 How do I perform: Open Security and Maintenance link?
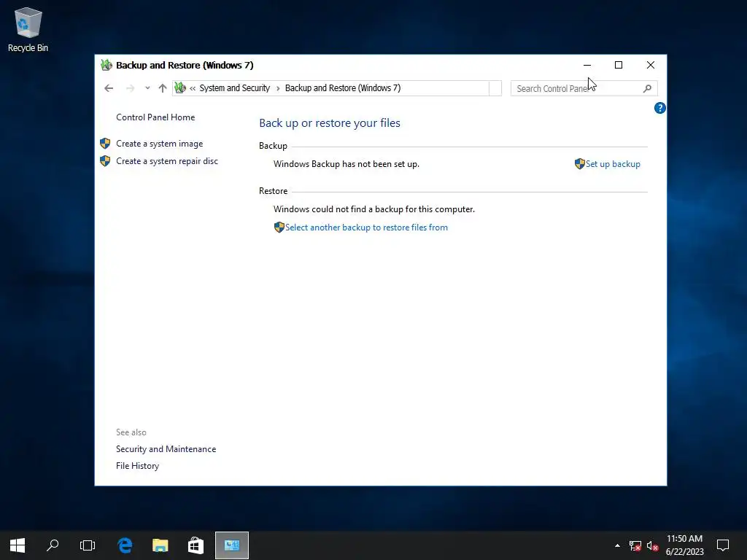point(166,449)
